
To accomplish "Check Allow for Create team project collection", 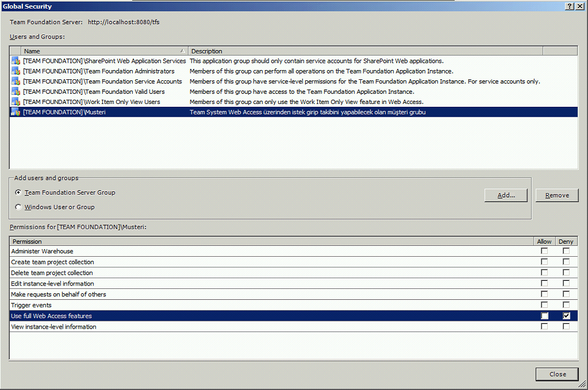I will coord(544,262).
